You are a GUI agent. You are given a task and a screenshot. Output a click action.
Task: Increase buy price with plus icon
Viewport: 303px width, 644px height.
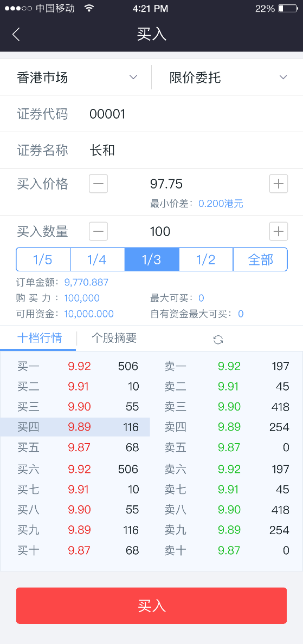278,184
